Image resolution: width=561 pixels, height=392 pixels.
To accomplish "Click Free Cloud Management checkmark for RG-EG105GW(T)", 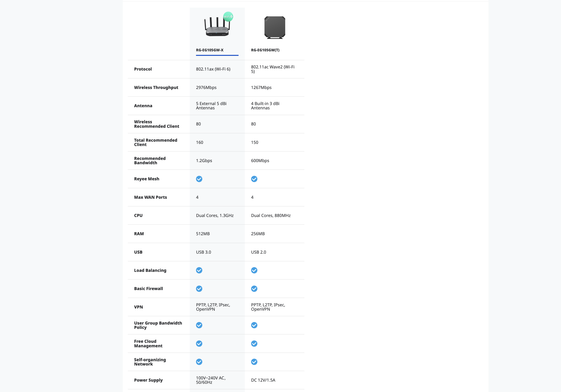I will pyautogui.click(x=254, y=344).
